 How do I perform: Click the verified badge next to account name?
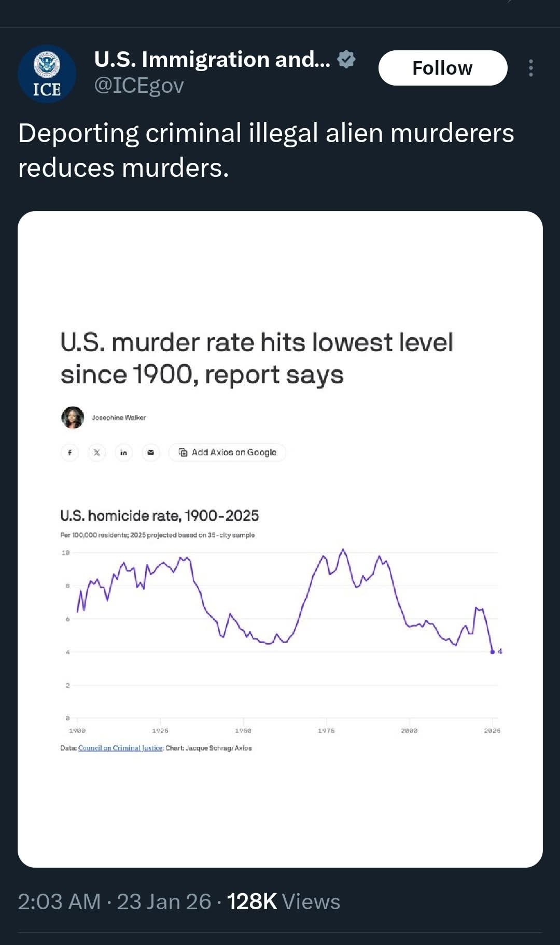point(346,59)
